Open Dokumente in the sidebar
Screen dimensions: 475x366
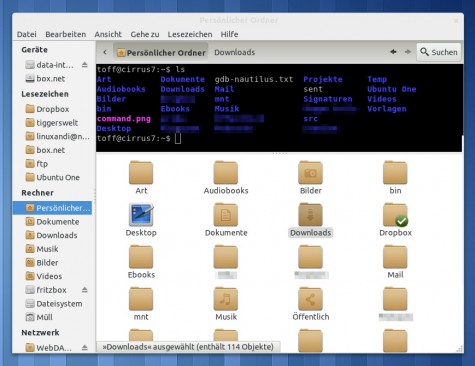tap(52, 222)
